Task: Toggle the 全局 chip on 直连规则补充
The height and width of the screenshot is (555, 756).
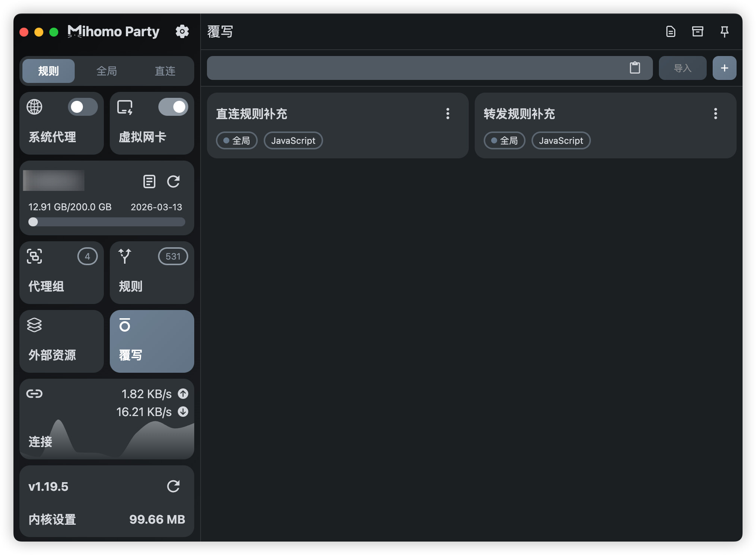Action: tap(237, 140)
